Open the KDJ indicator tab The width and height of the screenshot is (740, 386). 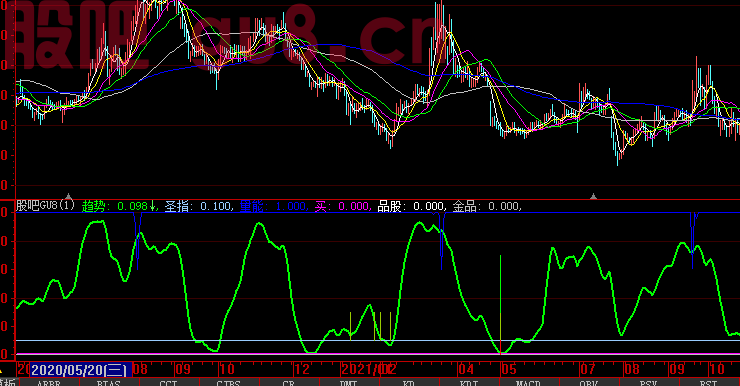click(x=469, y=383)
